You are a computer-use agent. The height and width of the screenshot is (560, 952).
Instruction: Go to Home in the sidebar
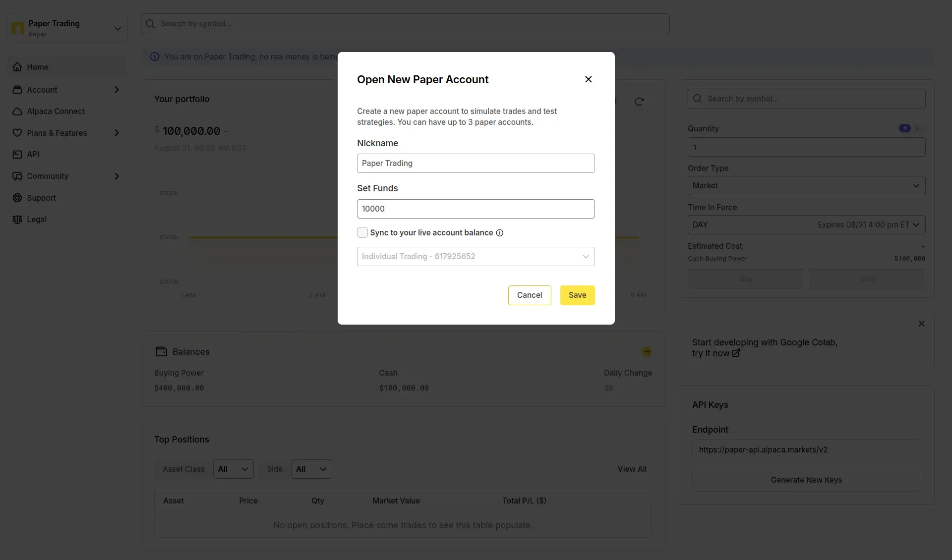(67, 67)
